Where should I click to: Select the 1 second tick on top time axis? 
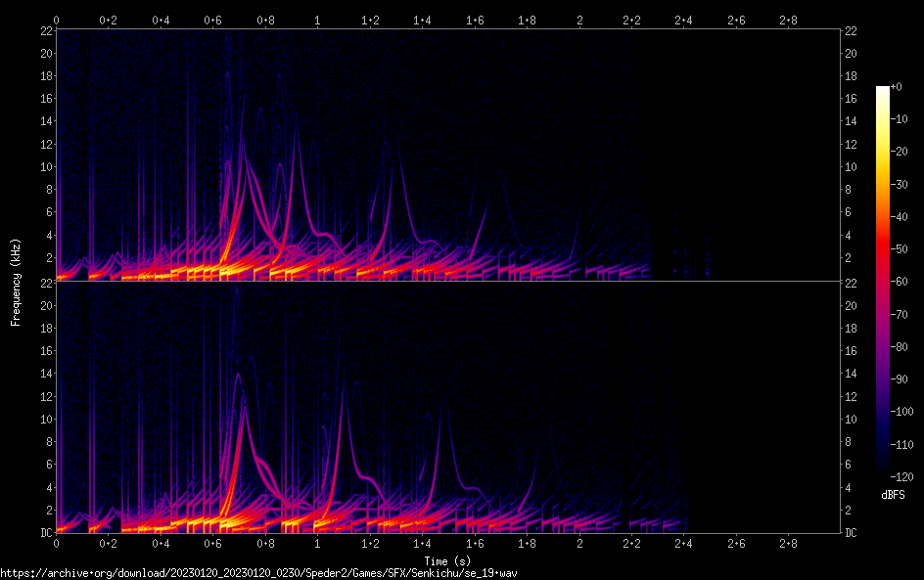[x=317, y=20]
